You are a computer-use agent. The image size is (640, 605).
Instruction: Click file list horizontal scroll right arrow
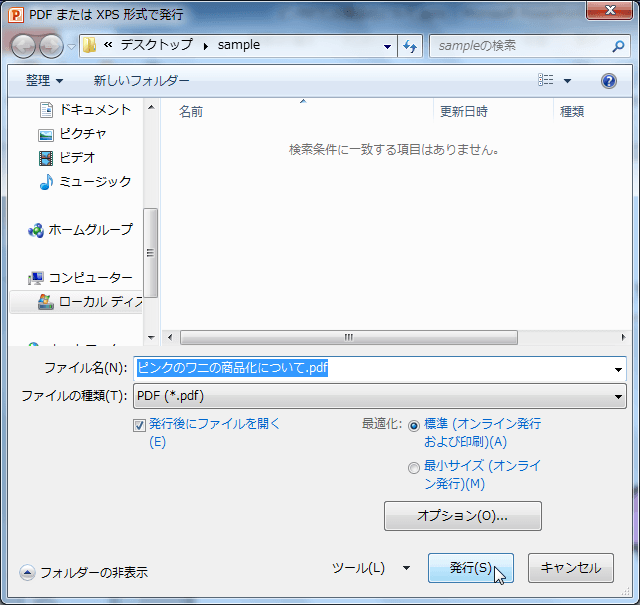(x=623, y=338)
